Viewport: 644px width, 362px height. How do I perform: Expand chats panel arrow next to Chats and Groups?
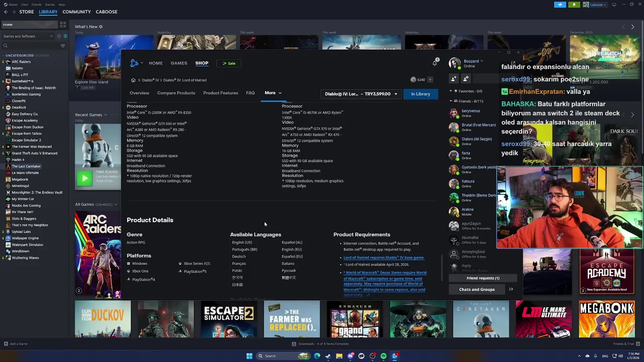(511, 289)
